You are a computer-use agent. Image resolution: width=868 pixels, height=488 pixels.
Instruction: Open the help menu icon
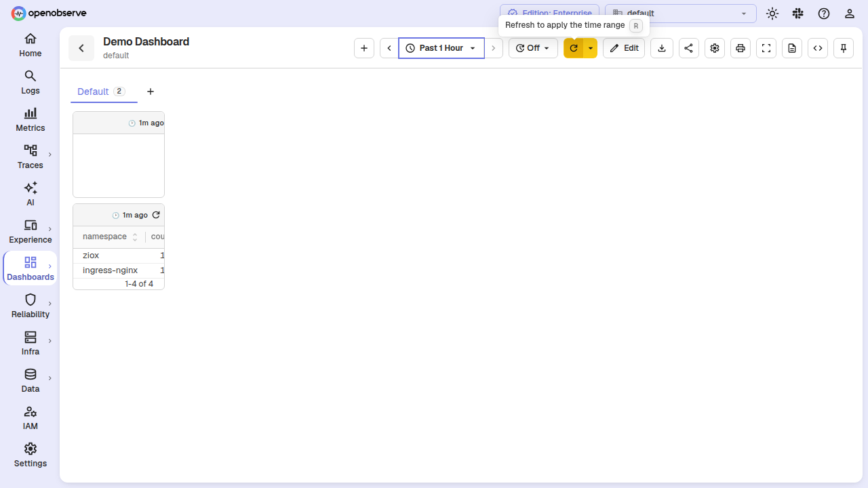point(823,14)
